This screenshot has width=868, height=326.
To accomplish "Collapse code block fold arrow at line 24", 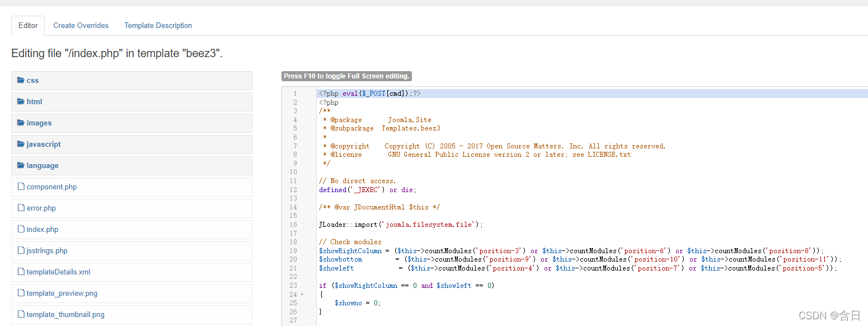I will (302, 294).
